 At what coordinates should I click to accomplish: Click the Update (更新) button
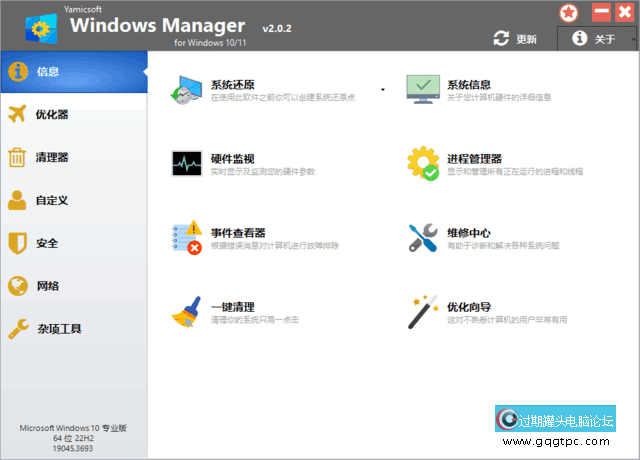click(516, 39)
